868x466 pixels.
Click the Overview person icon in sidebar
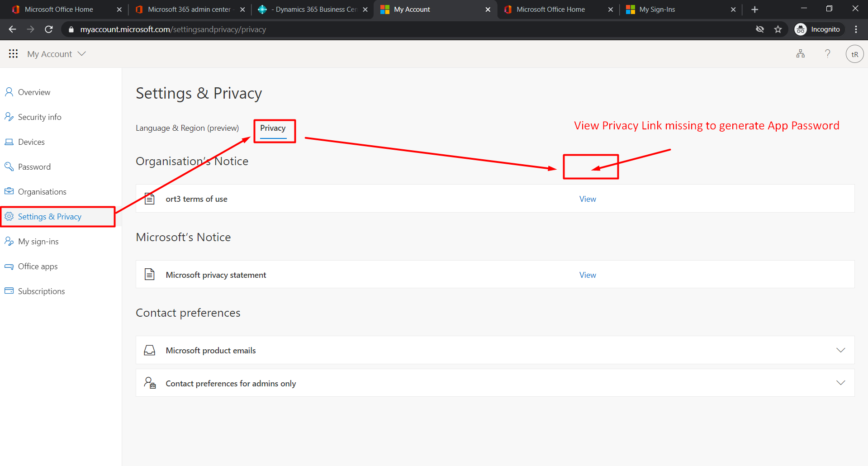coord(9,92)
